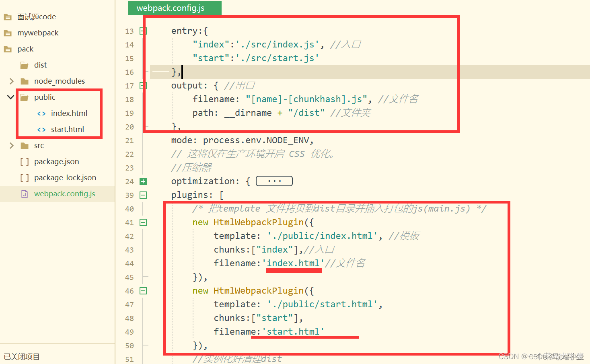Collapse the public folder arrow
This screenshot has width=590, height=364.
point(11,97)
